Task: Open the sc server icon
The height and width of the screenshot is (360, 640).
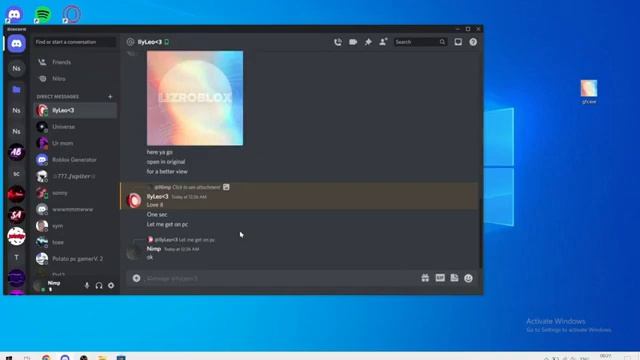Action: click(x=16, y=173)
